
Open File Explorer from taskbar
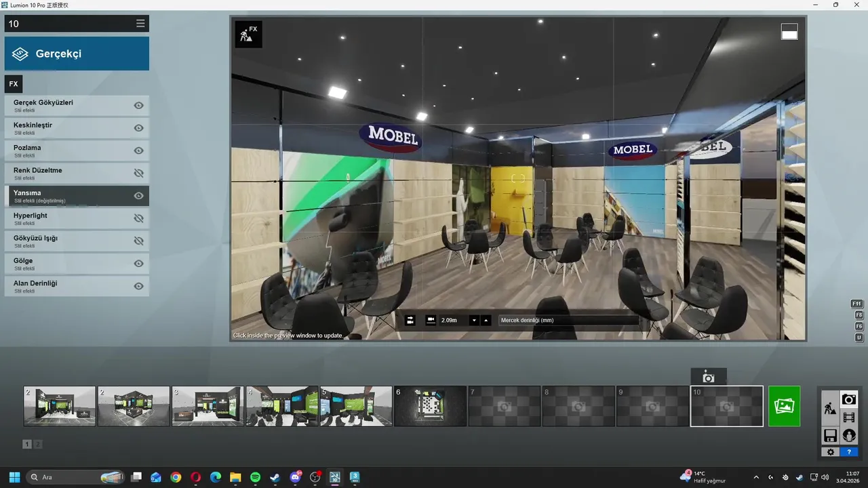[x=235, y=477]
